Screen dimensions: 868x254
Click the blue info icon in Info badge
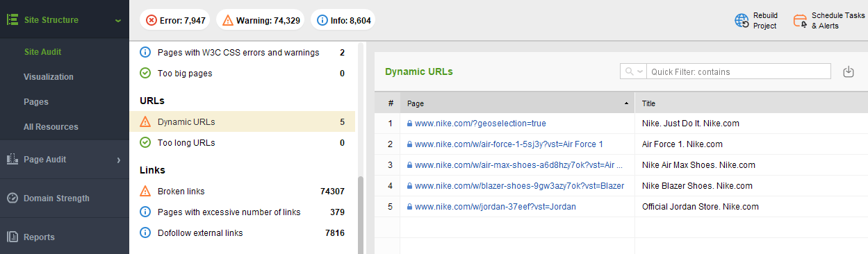[322, 20]
